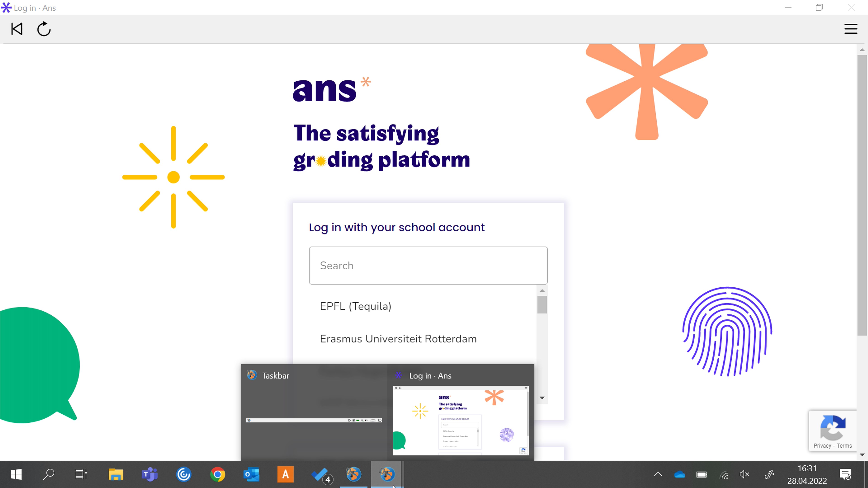
Task: Toggle the muted volume tray icon
Action: click(x=744, y=474)
